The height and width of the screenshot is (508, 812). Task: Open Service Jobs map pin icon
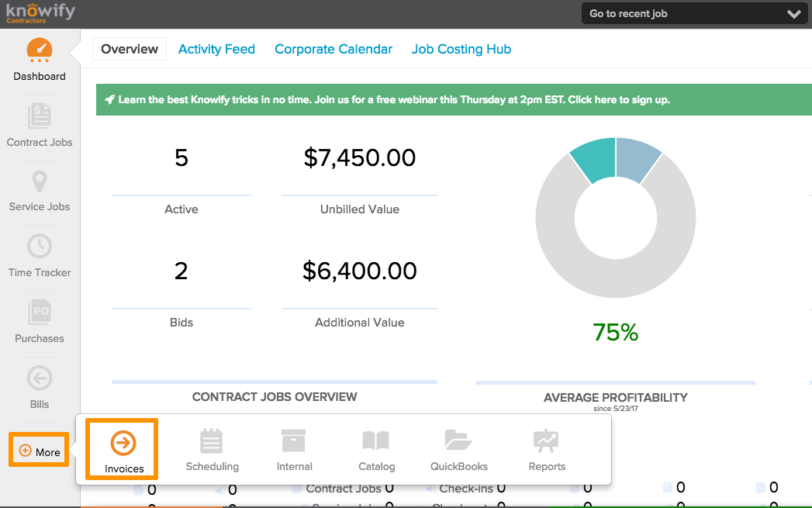click(40, 182)
